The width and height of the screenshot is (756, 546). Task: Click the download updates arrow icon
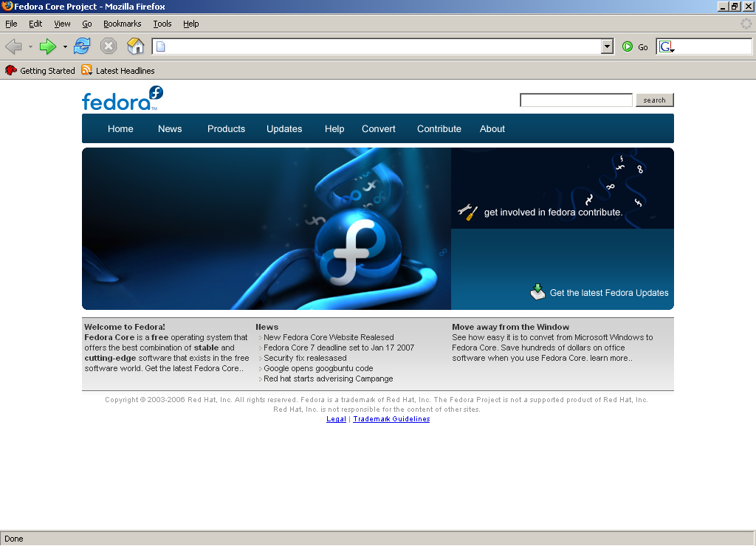537,292
